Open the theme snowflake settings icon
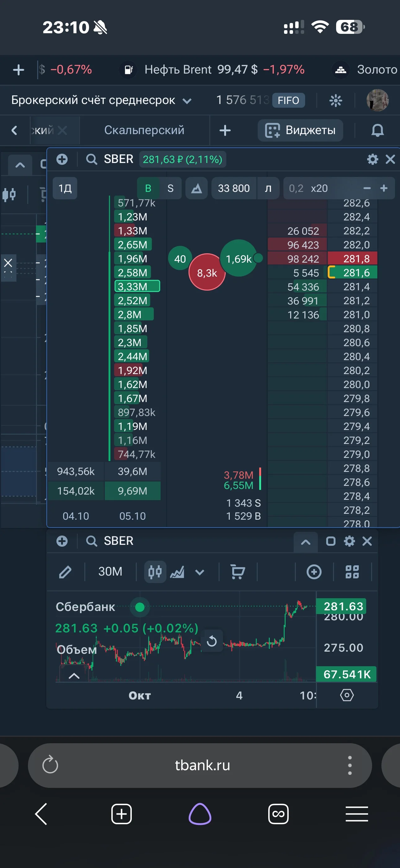 click(336, 100)
